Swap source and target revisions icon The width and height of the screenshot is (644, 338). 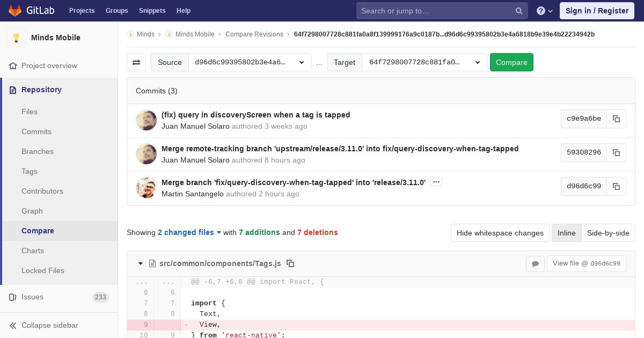pos(136,62)
